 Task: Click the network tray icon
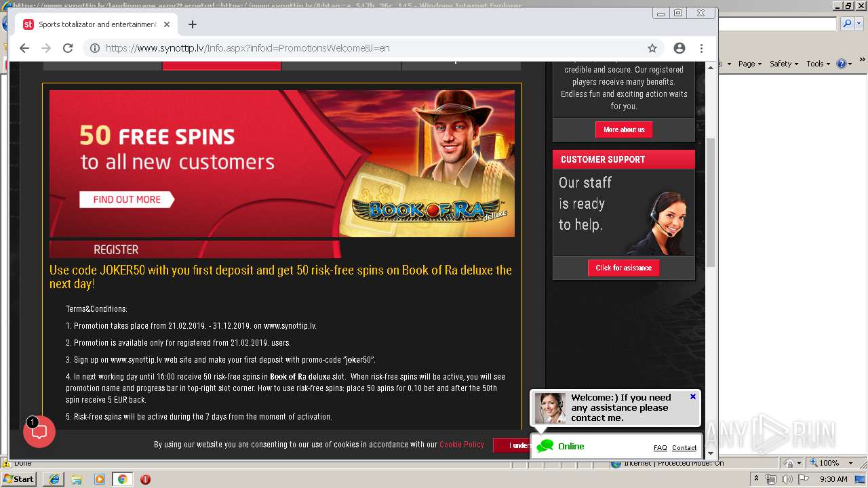click(771, 479)
